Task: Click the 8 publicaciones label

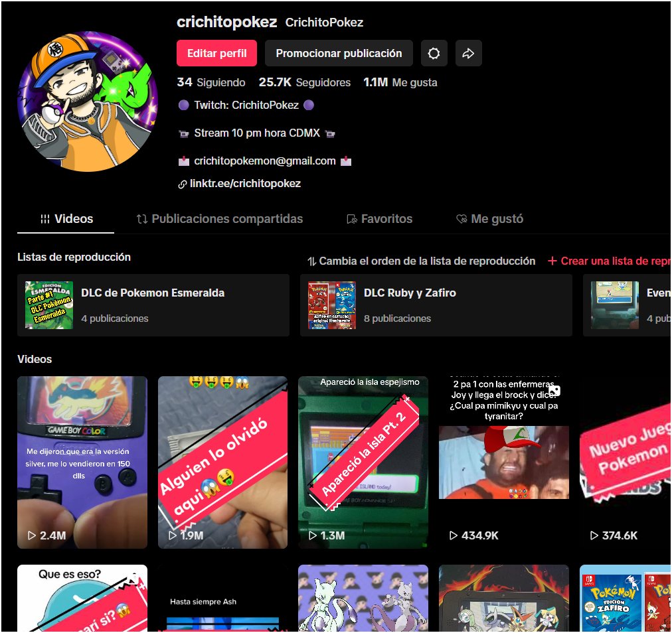Action: [397, 318]
